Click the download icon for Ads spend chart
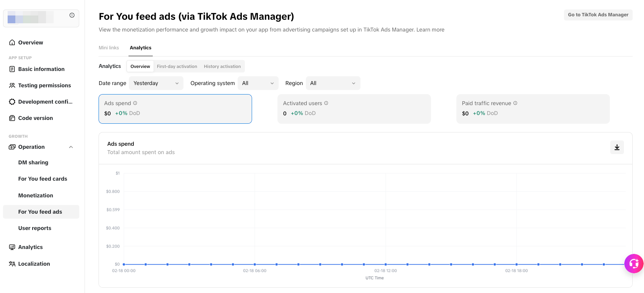The image size is (644, 293). click(x=617, y=147)
